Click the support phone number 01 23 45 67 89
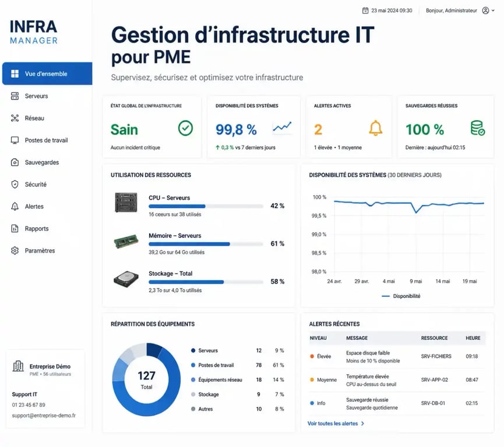504x447 pixels. [x=29, y=405]
